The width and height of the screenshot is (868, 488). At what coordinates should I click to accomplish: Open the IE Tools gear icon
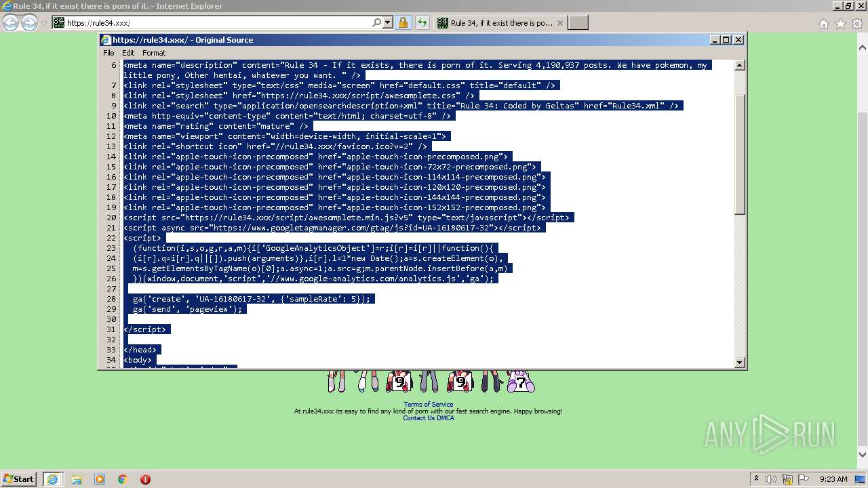(x=857, y=24)
